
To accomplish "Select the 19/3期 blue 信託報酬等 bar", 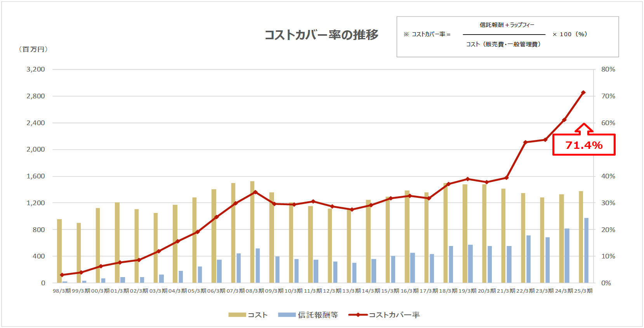I will tap(470, 263).
